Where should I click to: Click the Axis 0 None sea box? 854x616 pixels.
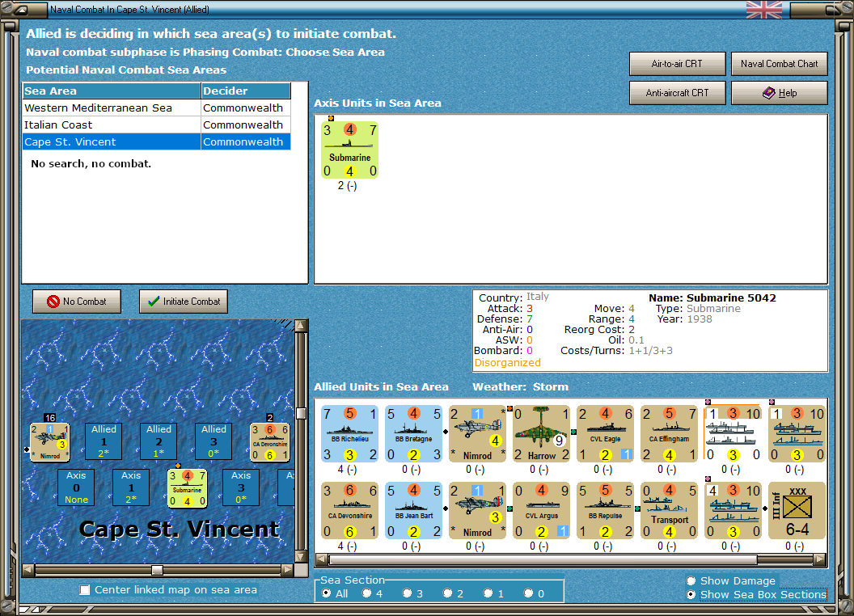tap(76, 487)
